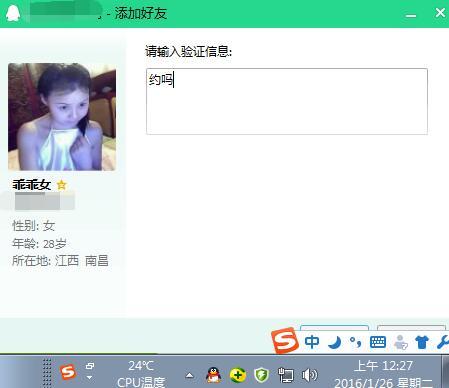Click the verification message text box
This screenshot has width=449, height=388.
point(287,101)
